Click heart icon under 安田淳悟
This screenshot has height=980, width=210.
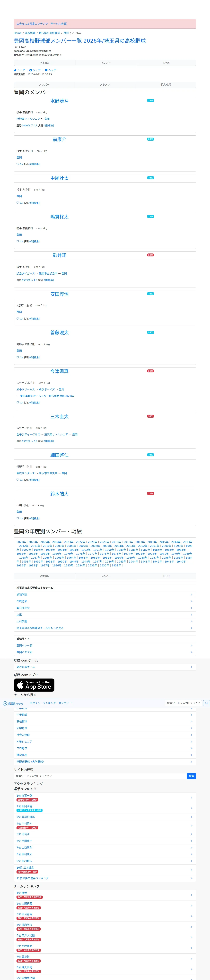17,319
